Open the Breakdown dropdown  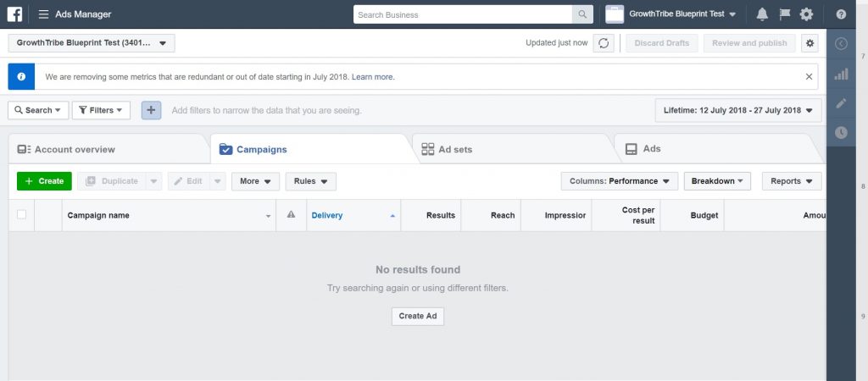tap(717, 181)
